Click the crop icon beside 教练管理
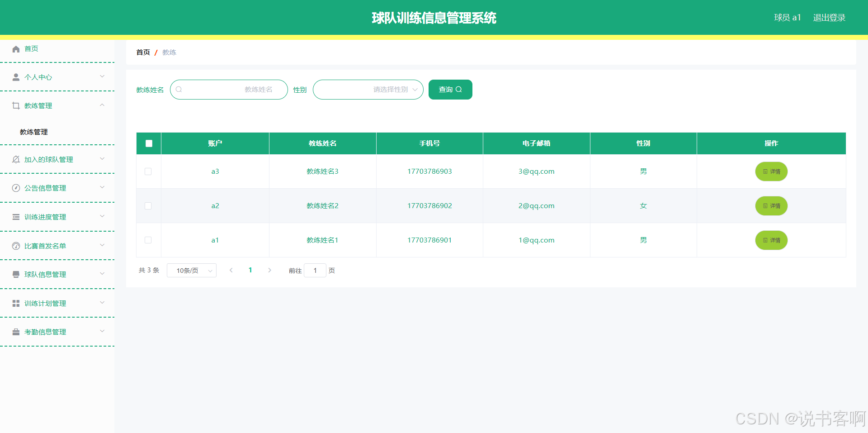 point(16,106)
